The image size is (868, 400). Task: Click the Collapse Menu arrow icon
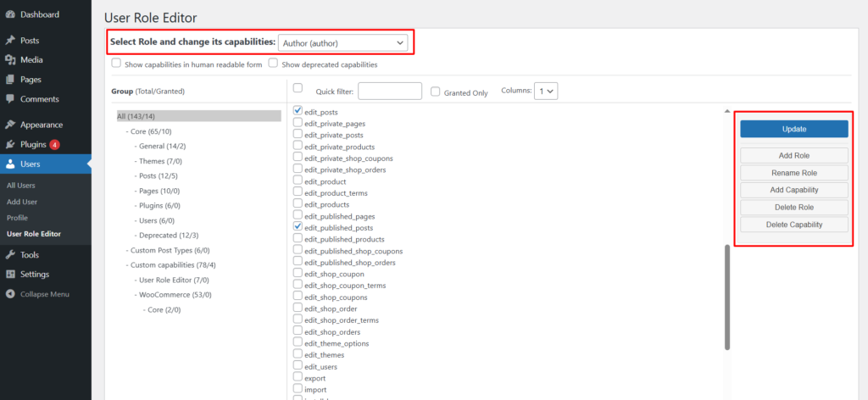point(10,294)
